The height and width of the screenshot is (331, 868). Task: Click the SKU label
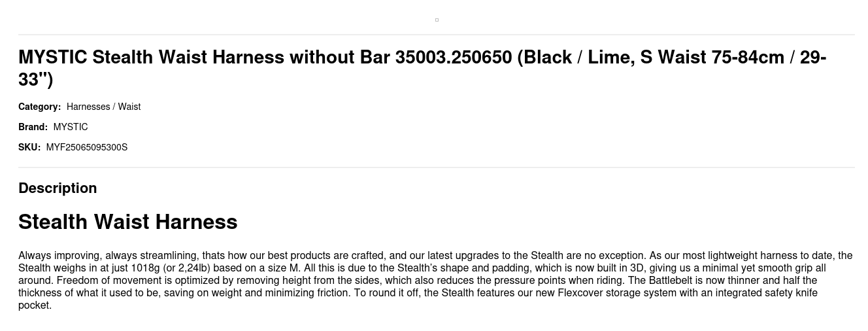pyautogui.click(x=29, y=147)
